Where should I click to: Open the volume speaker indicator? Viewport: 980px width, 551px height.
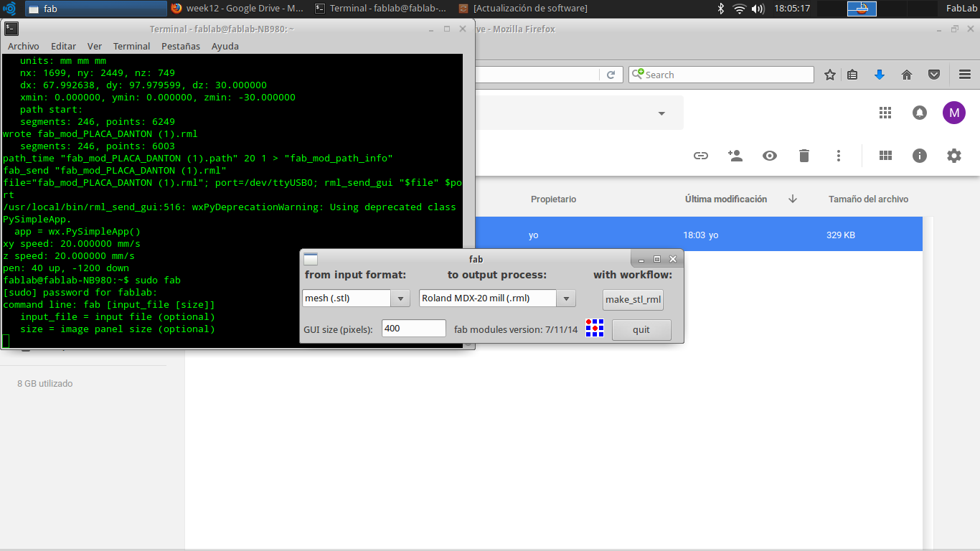[x=758, y=9]
